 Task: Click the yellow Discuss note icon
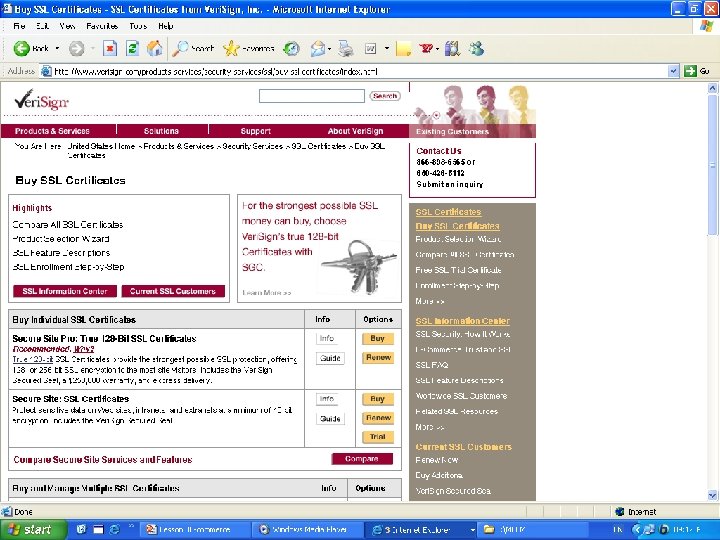(x=403, y=48)
